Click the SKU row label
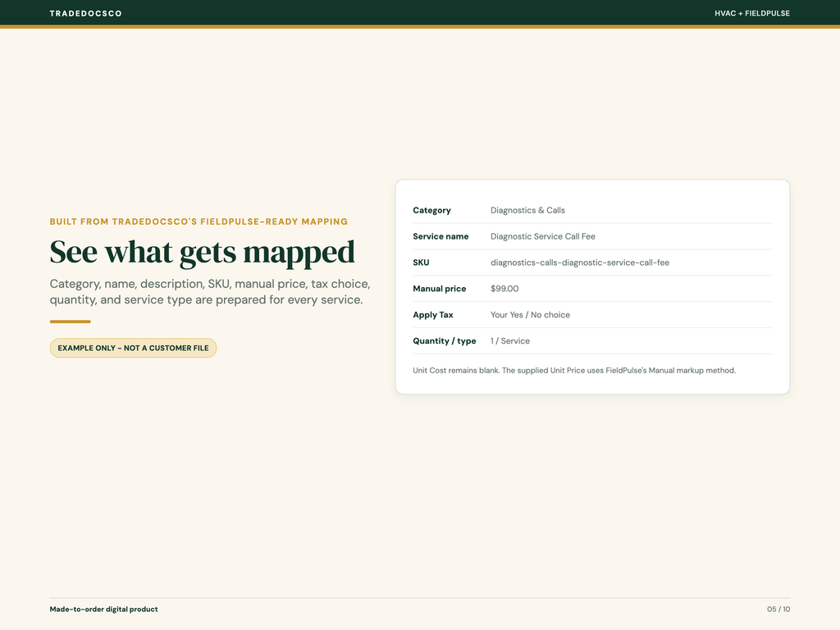The image size is (840, 630). pyautogui.click(x=421, y=262)
